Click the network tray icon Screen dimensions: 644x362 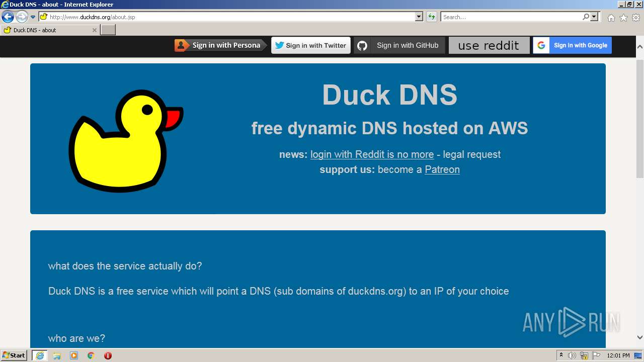click(584, 355)
